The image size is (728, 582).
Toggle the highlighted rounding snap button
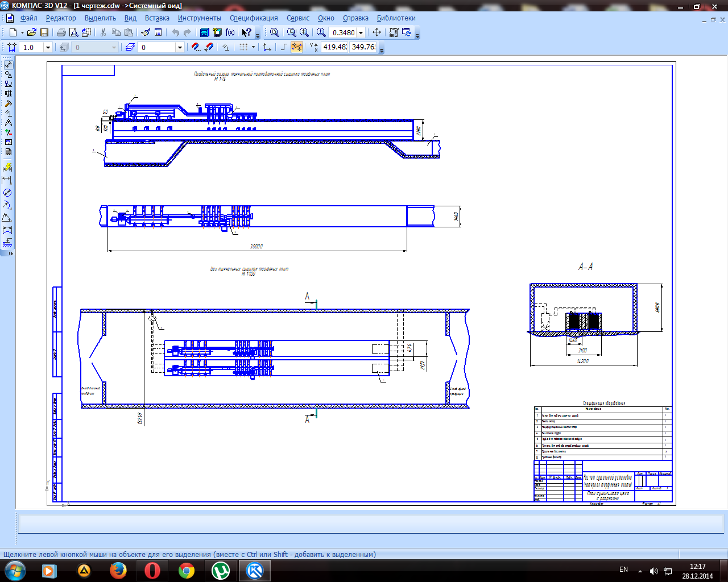tap(297, 47)
